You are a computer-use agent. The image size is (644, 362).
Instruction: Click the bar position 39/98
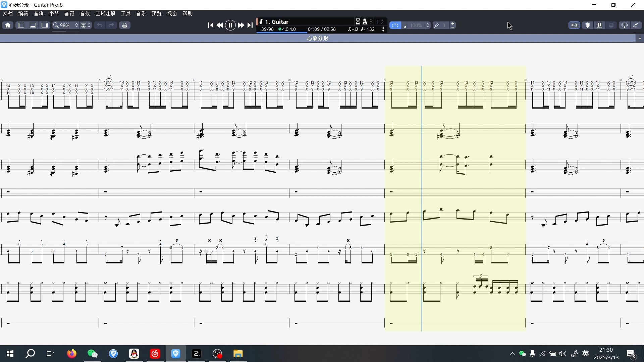point(267,29)
